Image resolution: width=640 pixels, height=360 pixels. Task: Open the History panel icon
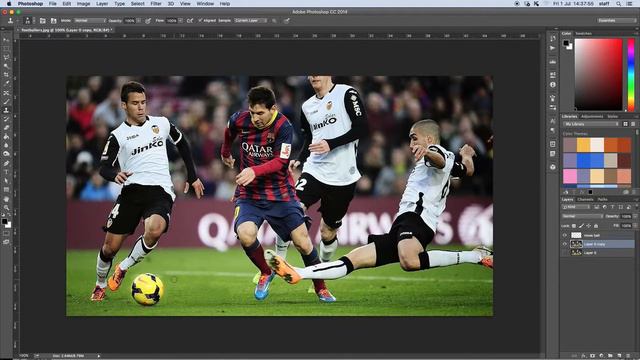[x=553, y=38]
